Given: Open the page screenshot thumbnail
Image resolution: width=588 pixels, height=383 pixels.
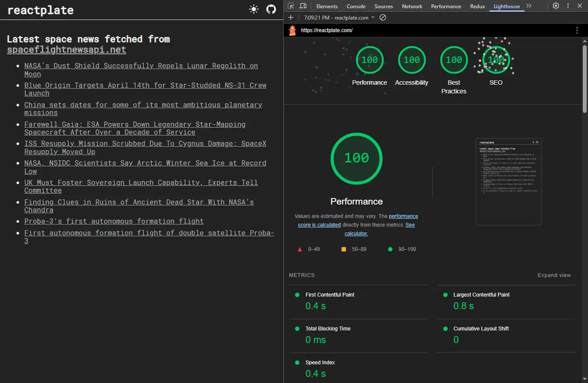Looking at the screenshot, I should [508, 182].
